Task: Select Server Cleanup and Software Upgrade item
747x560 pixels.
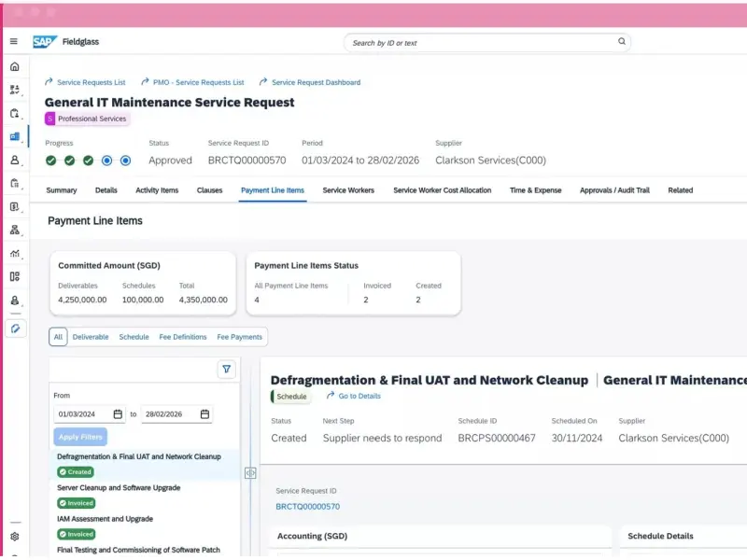Action: (119, 488)
